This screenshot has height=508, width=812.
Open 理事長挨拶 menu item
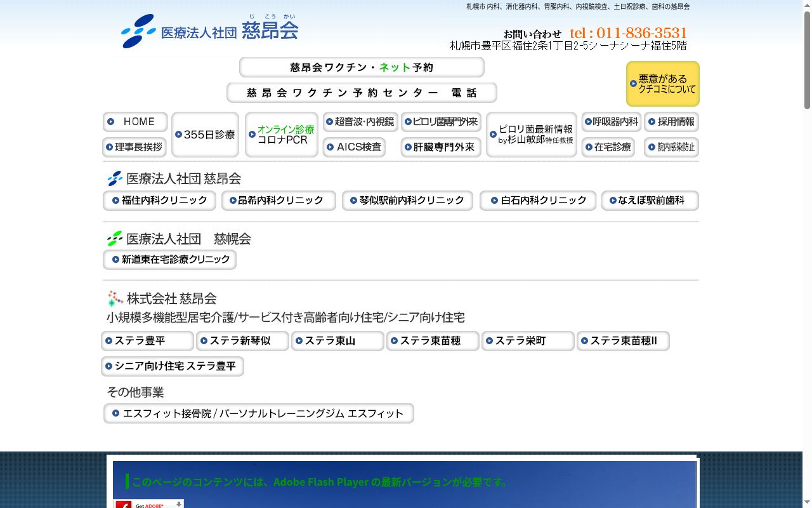click(134, 147)
